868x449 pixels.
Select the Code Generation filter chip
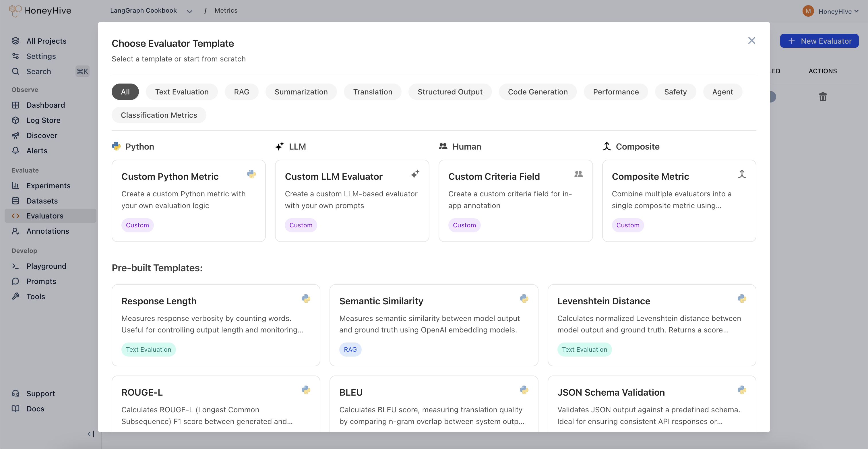click(537, 92)
